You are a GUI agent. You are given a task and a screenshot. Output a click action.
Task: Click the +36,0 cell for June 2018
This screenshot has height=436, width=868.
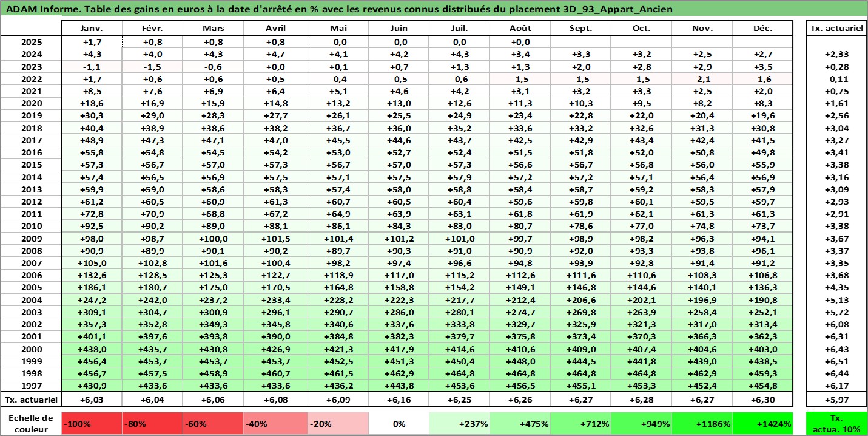point(399,128)
